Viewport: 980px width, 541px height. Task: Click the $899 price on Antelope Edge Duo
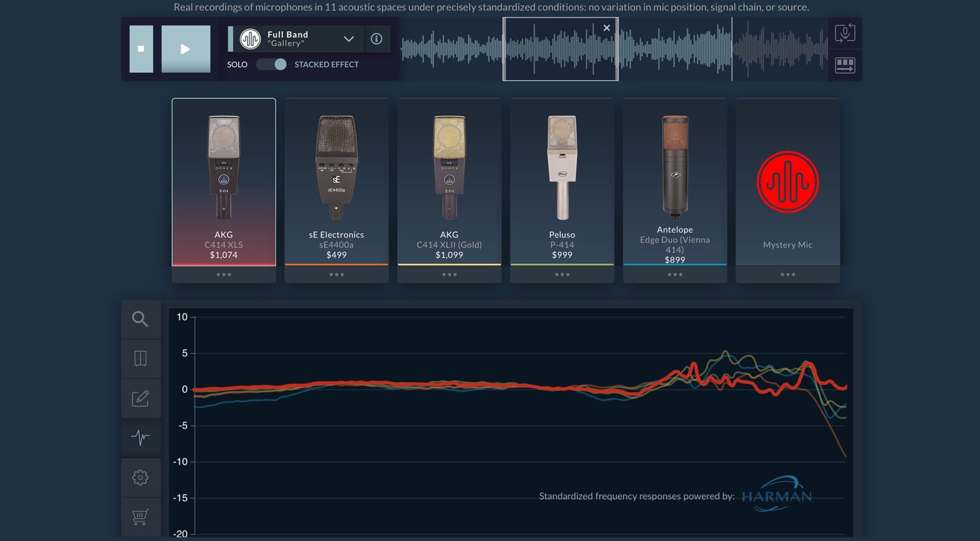675,260
